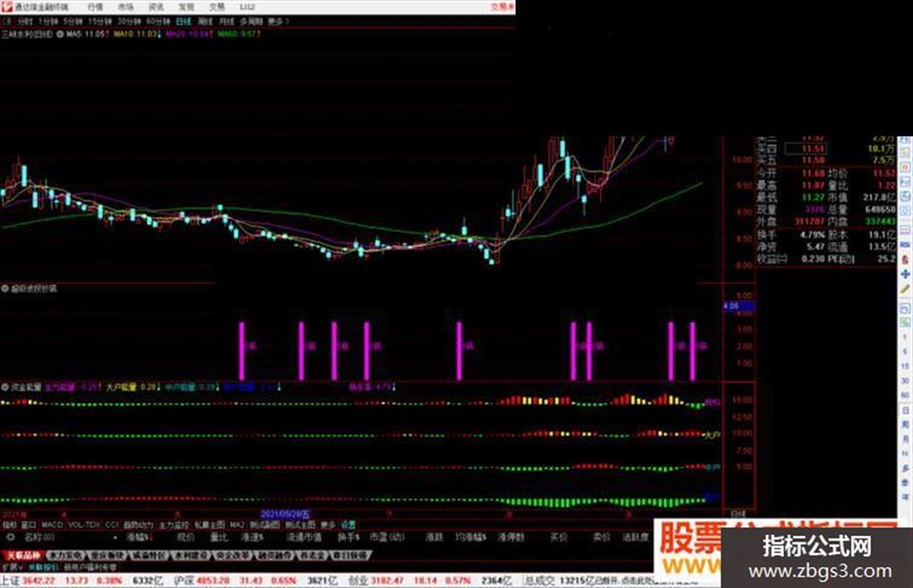Select the 关联品种 bottom tab
The height and width of the screenshot is (588, 913).
[x=24, y=555]
